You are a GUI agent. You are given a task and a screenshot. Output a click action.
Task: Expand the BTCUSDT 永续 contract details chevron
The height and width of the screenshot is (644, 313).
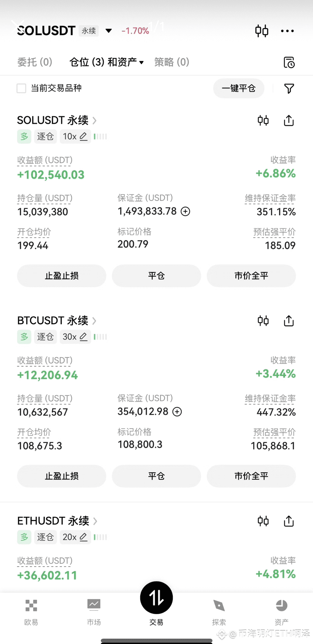tap(95, 321)
